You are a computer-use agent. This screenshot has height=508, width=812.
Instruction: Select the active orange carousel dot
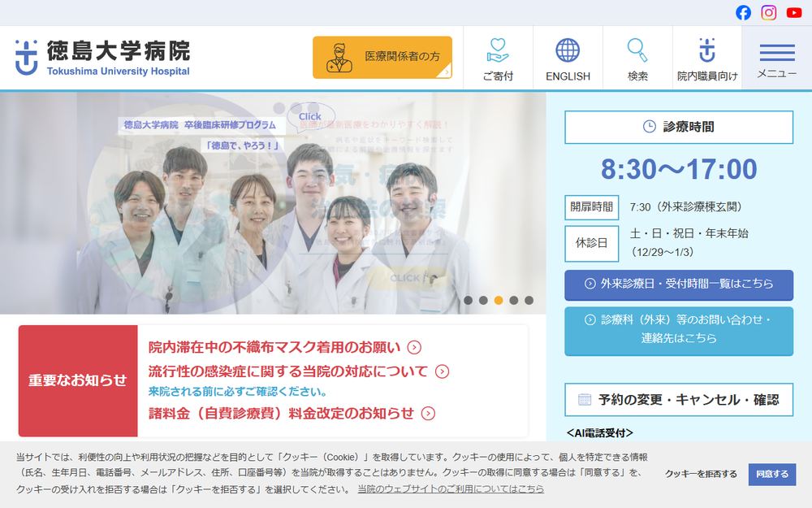(x=499, y=300)
